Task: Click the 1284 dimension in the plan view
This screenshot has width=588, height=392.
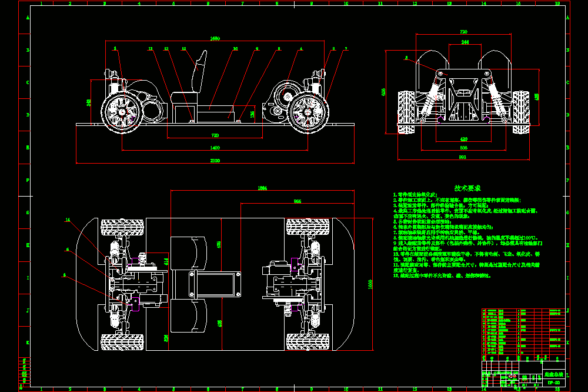Action: (x=262, y=188)
